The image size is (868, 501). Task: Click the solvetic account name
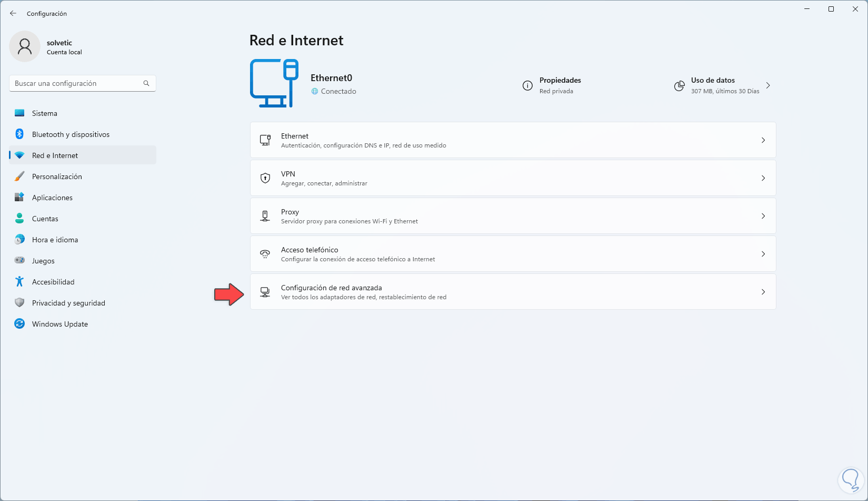(59, 43)
